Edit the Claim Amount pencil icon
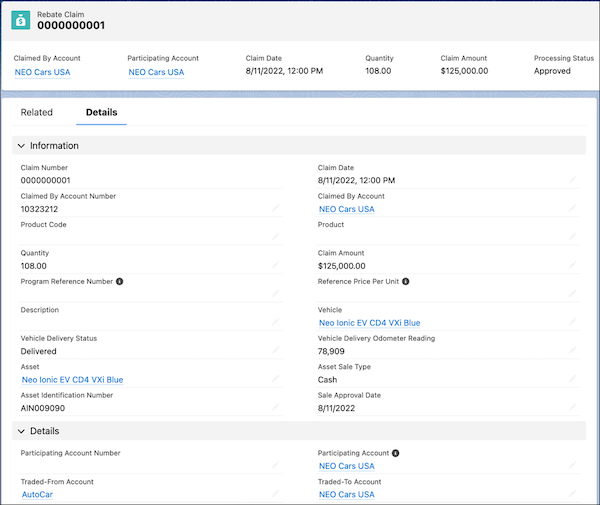 572,265
